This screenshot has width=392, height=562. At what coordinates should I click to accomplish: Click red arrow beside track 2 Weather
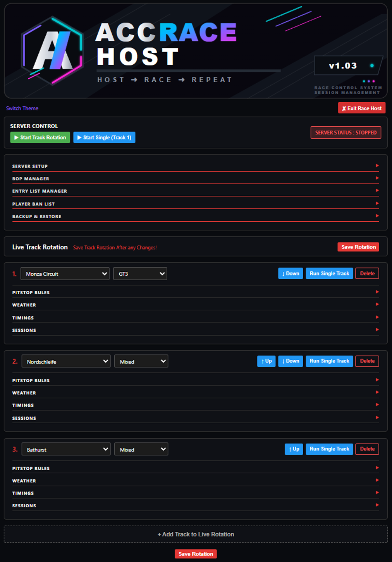pyautogui.click(x=377, y=392)
